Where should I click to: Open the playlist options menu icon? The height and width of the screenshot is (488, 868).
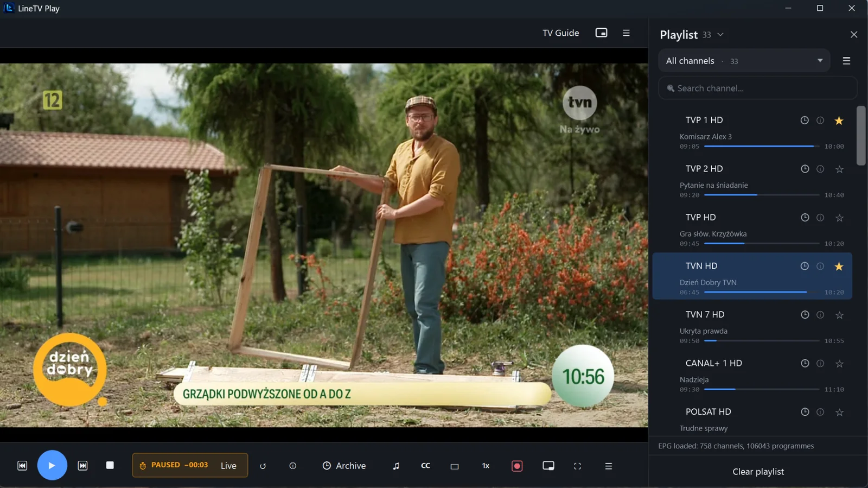pos(846,61)
